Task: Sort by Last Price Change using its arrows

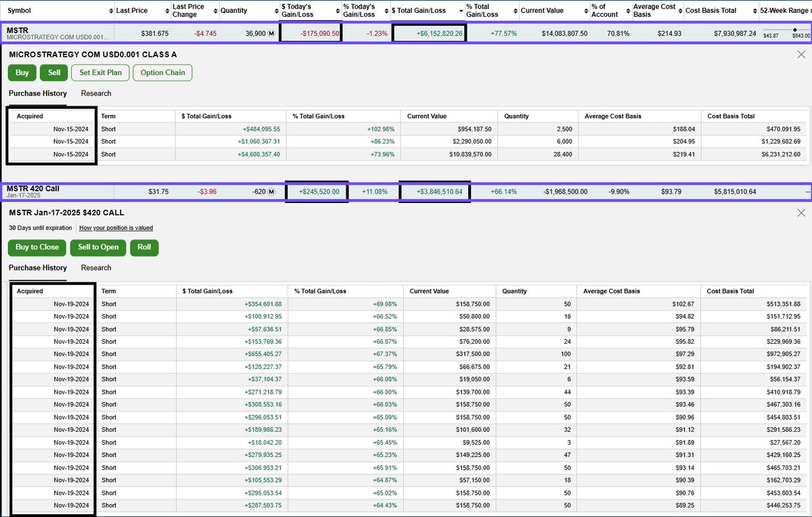Action: coord(215,10)
